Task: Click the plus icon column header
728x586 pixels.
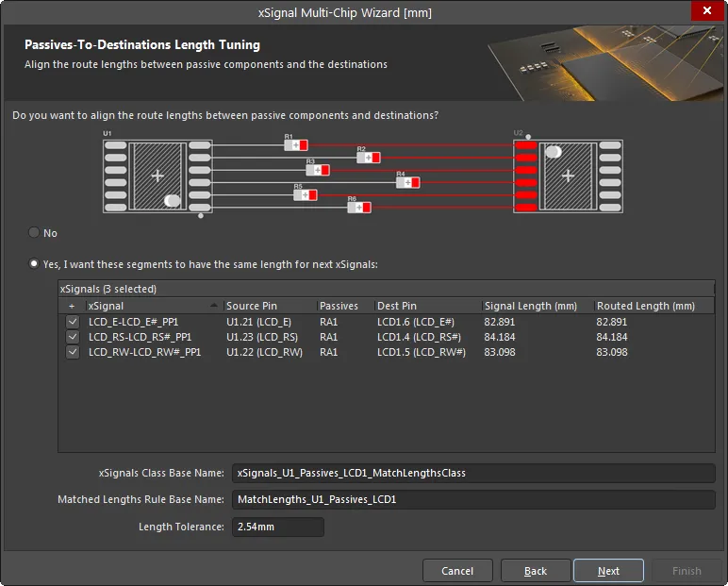Action: tap(72, 306)
